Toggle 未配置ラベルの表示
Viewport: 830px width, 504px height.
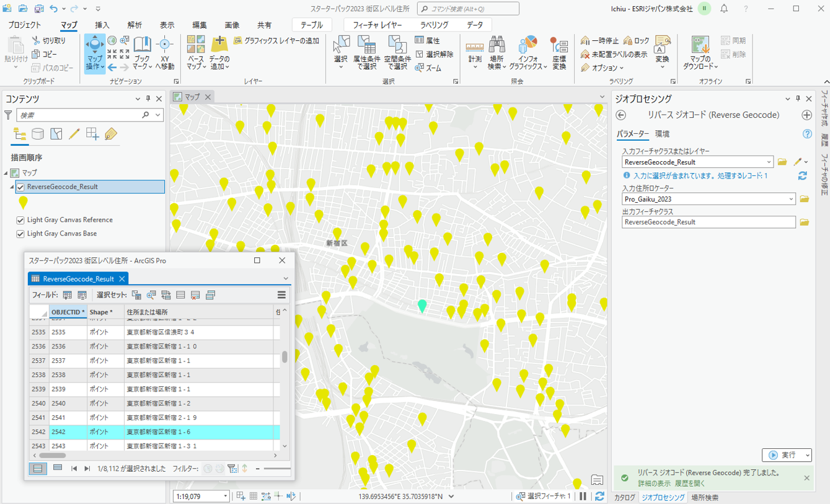tap(614, 55)
